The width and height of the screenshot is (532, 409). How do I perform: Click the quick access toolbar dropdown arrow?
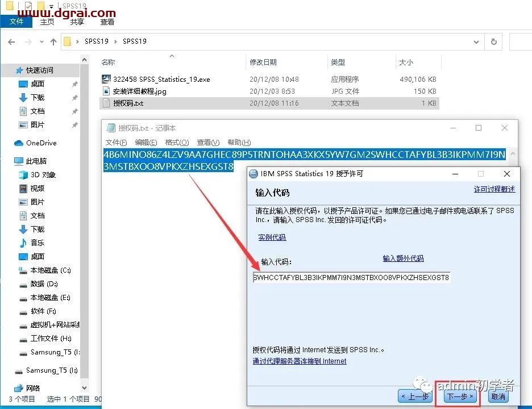point(51,6)
